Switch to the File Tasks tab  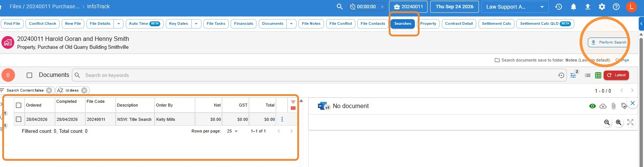216,24
